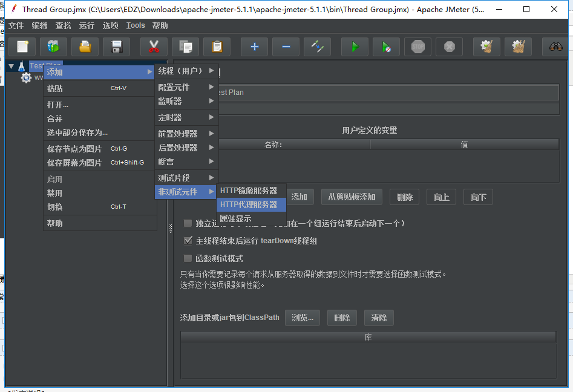This screenshot has height=392, width=573.
Task: Expand the 定时器 submenu
Action: pyautogui.click(x=186, y=117)
